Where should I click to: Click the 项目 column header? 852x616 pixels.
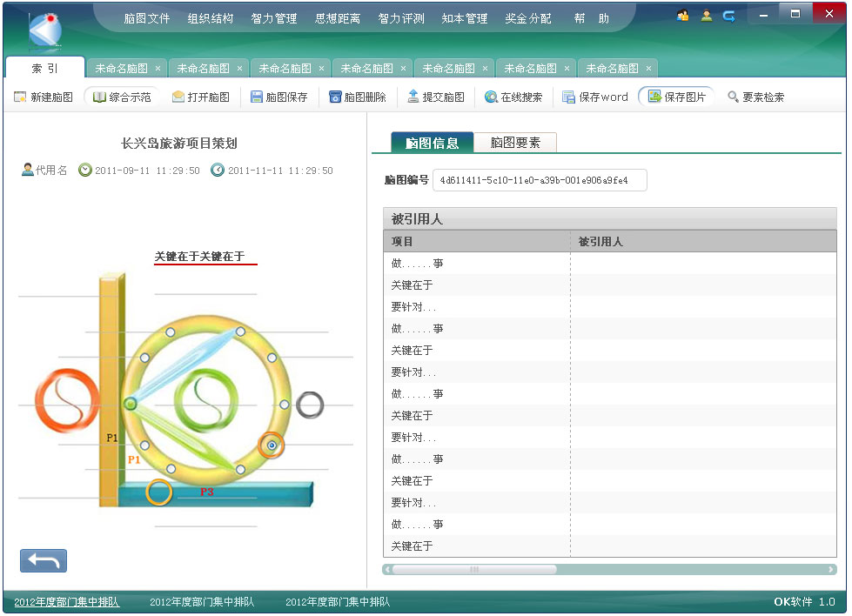click(x=477, y=241)
